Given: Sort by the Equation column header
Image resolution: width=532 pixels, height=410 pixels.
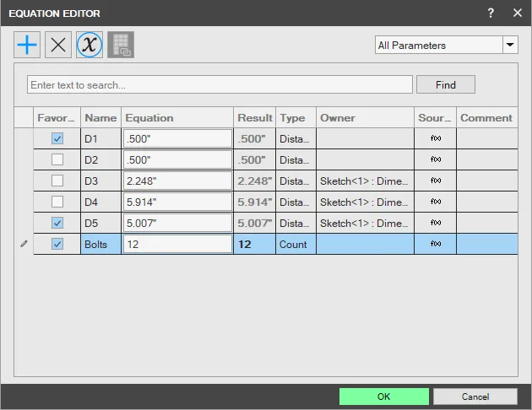Looking at the screenshot, I should pyautogui.click(x=177, y=117).
